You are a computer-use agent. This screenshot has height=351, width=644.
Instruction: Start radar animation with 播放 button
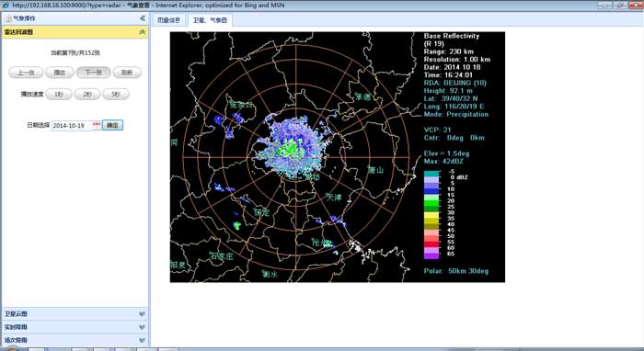60,73
